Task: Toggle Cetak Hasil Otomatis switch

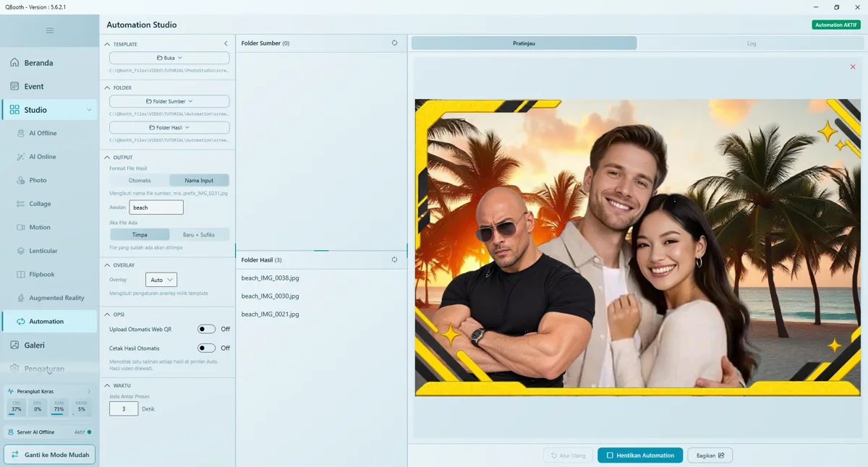Action: tap(207, 348)
